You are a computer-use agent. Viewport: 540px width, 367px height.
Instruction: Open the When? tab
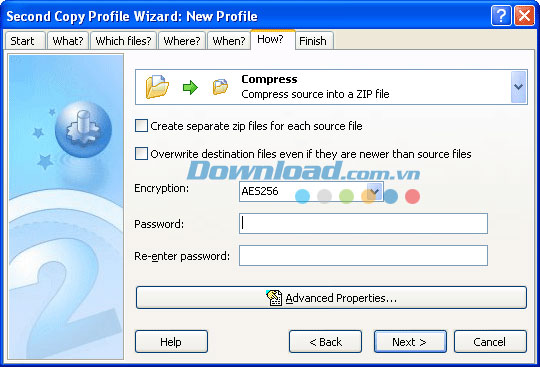229,41
